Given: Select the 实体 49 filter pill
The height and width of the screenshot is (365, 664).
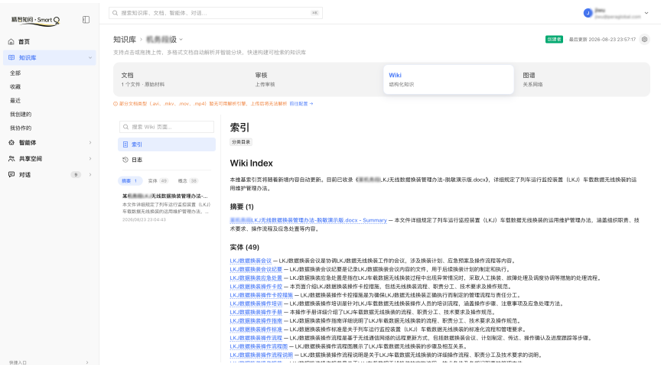Looking at the screenshot, I should point(158,181).
